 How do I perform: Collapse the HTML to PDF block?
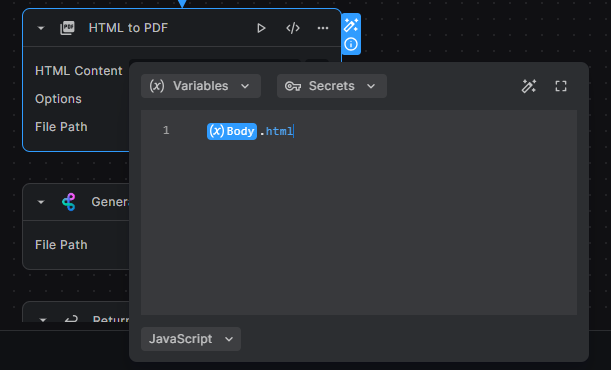[x=41, y=28]
